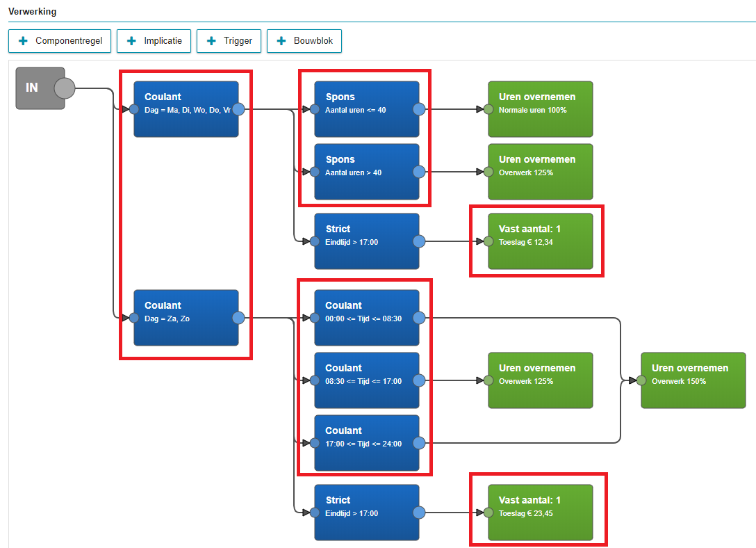This screenshot has height=548, width=756.
Task: Click the plus icon beside Implicatie
Action: pyautogui.click(x=131, y=41)
